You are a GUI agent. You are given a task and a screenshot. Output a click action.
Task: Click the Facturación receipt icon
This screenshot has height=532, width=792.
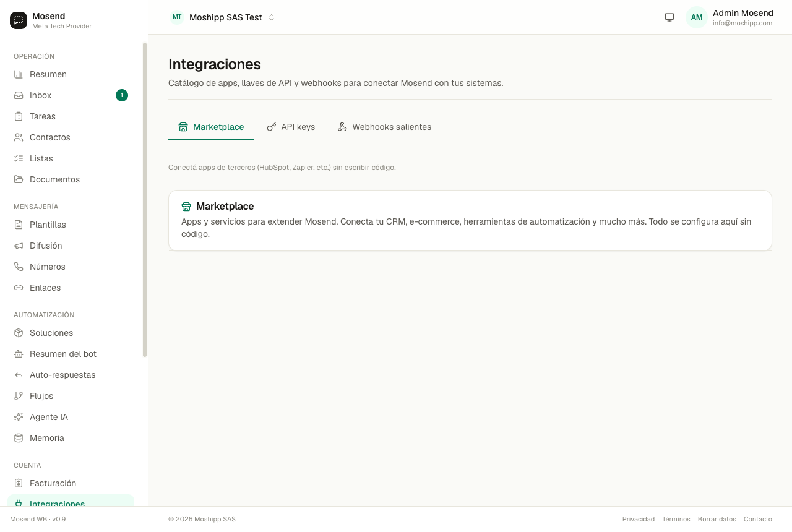point(19,483)
